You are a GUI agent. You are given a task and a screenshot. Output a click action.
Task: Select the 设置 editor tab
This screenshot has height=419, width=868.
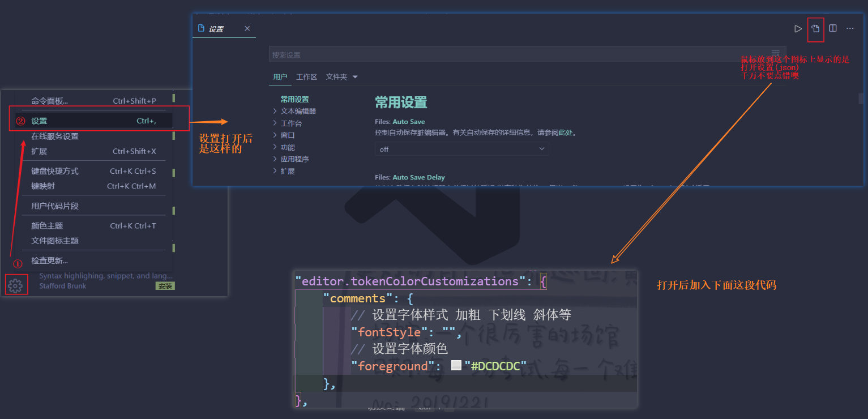pyautogui.click(x=224, y=28)
